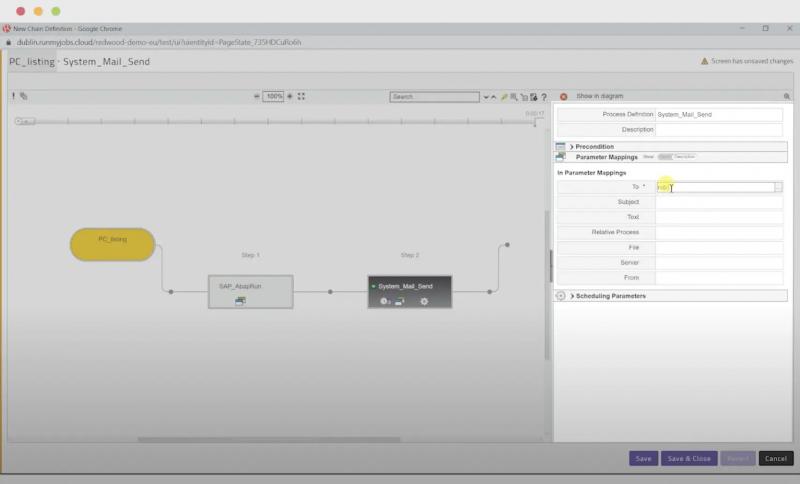This screenshot has width=800, height=484.
Task: Click parameter icon in SAP_AbapRun box
Action: click(x=240, y=301)
